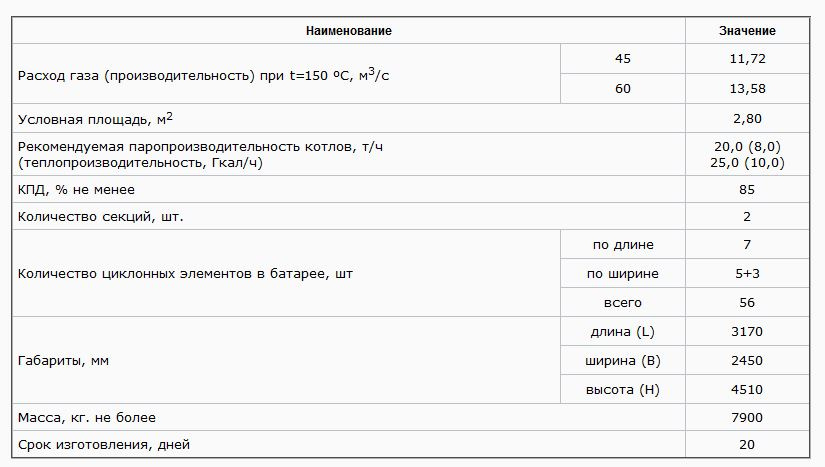Click the "Наименование" column header
The image size is (825, 467).
[348, 31]
